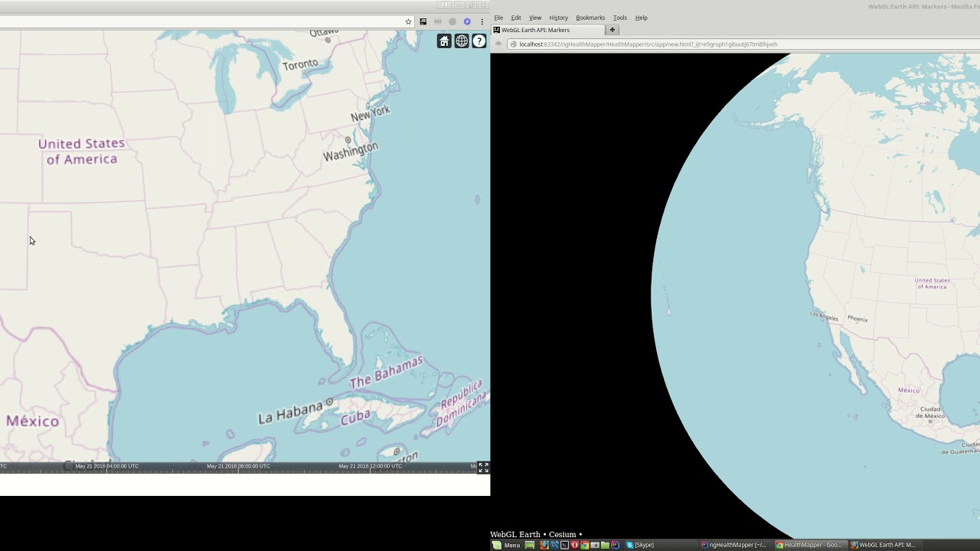Click the show desktop icon in taskbar
Screen dimensions: 980x551
pyautogui.click(x=530, y=545)
